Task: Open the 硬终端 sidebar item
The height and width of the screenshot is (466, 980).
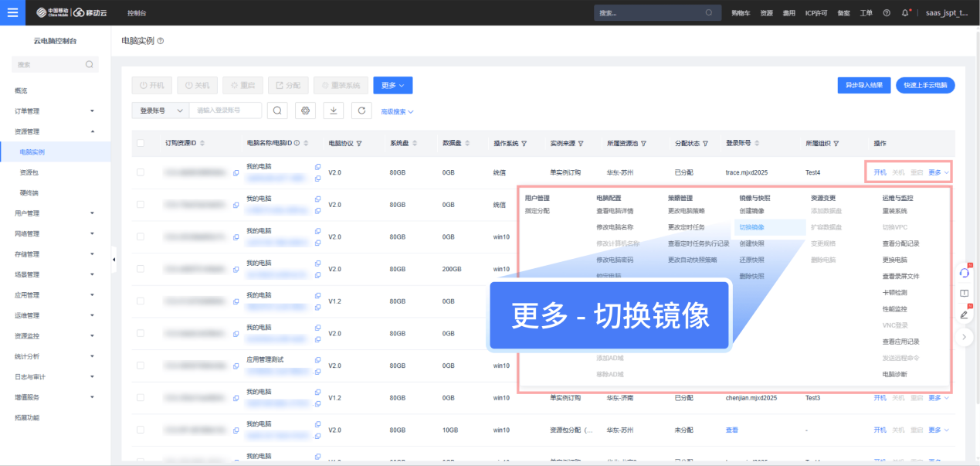Action: tap(29, 192)
